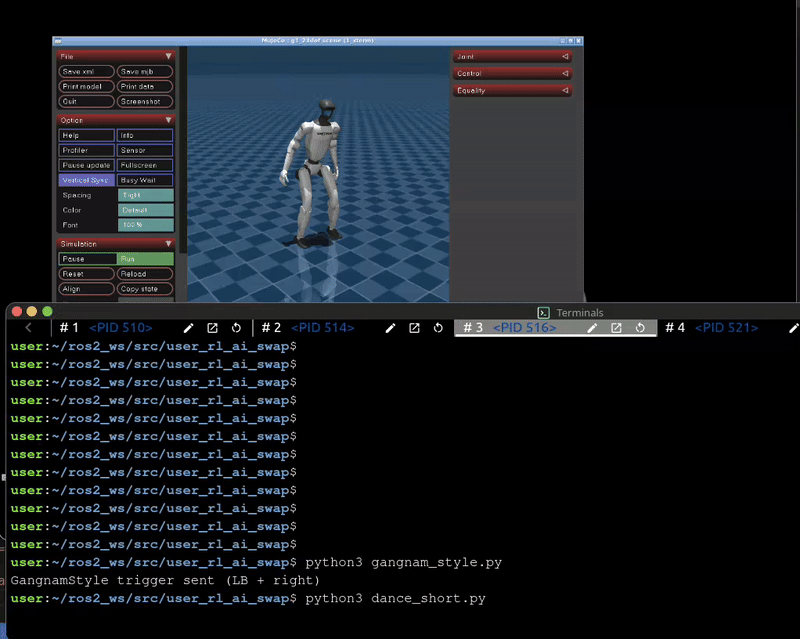The image size is (800, 639).
Task: Select Pause in the Pause/Run control
Action: tap(87, 259)
